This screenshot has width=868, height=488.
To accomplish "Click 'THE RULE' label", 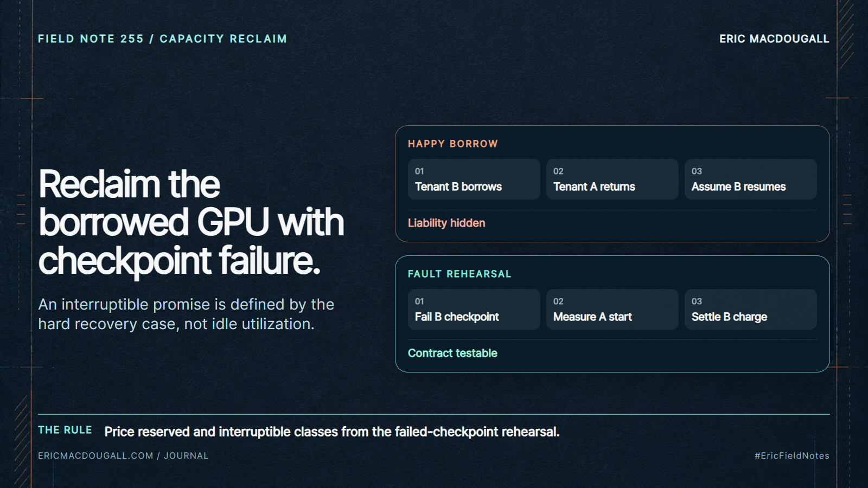I will 65,430.
